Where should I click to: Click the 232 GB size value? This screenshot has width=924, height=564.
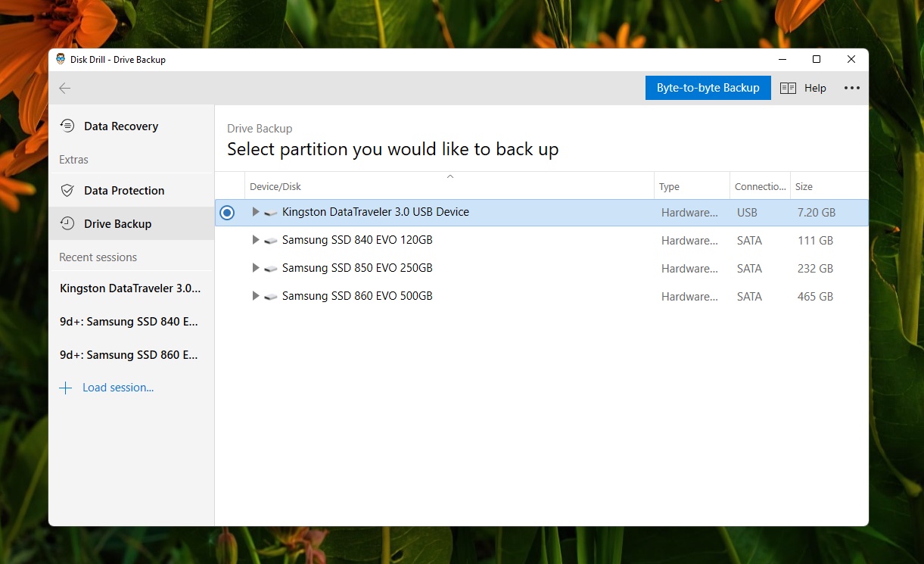[x=815, y=269]
